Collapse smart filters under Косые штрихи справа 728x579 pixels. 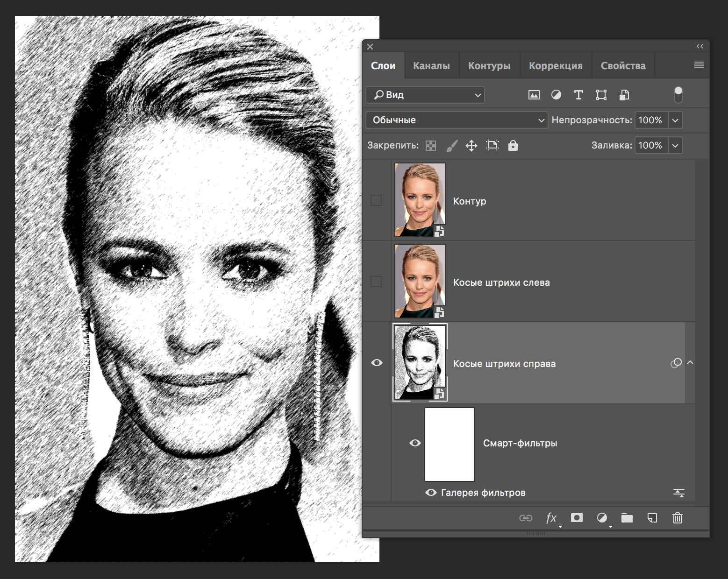(x=690, y=363)
